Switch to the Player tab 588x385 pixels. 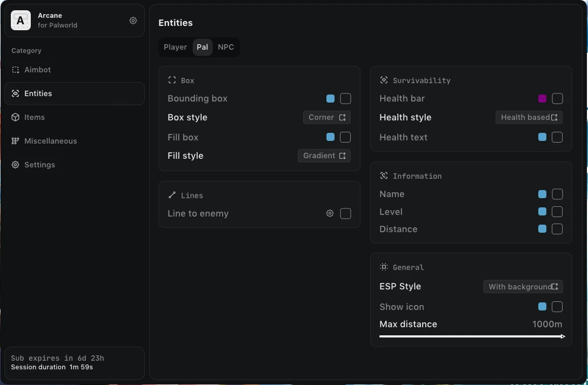coord(175,47)
